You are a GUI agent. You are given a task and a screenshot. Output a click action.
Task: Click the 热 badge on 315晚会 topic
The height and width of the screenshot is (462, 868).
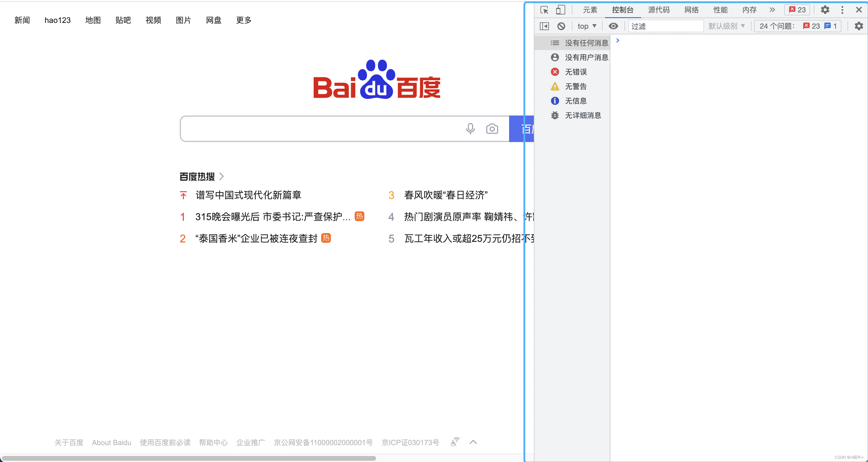pyautogui.click(x=360, y=216)
